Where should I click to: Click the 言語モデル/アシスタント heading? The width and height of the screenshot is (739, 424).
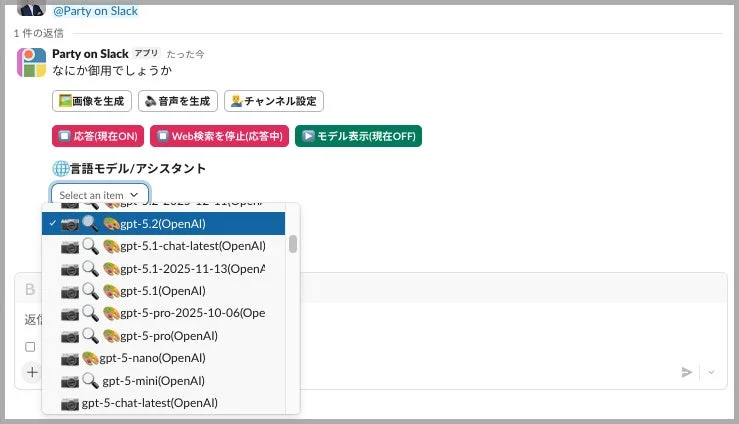tap(138, 168)
